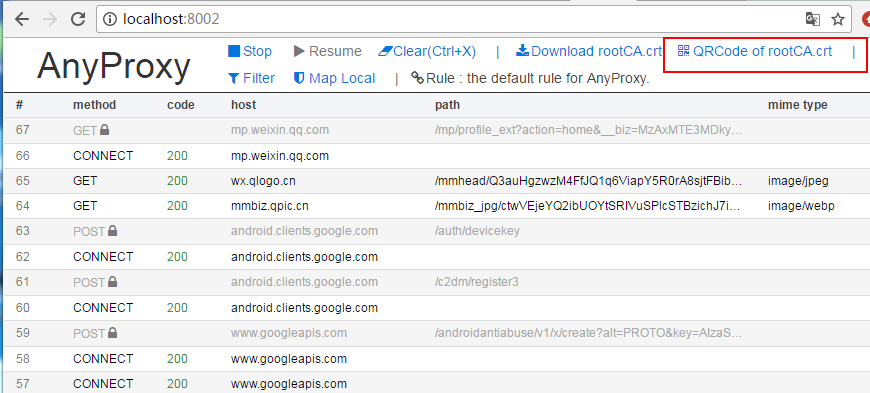Click the 'code' column header
This screenshot has width=870, height=393.
coord(181,105)
